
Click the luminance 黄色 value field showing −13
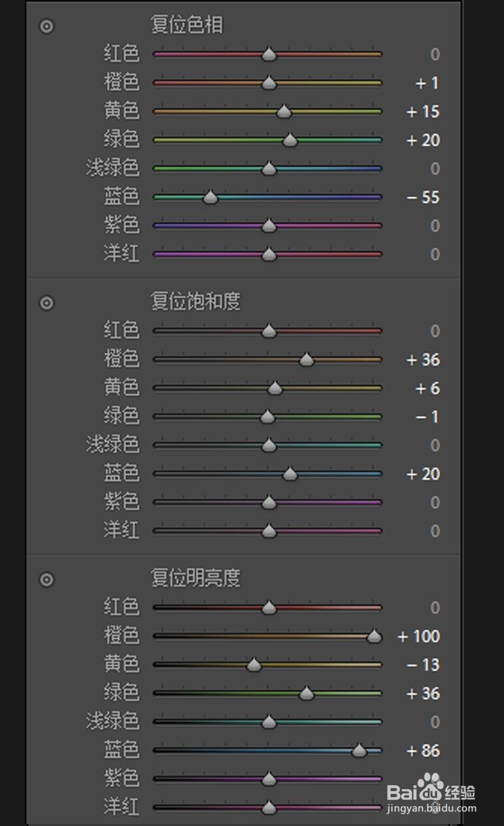point(424,665)
